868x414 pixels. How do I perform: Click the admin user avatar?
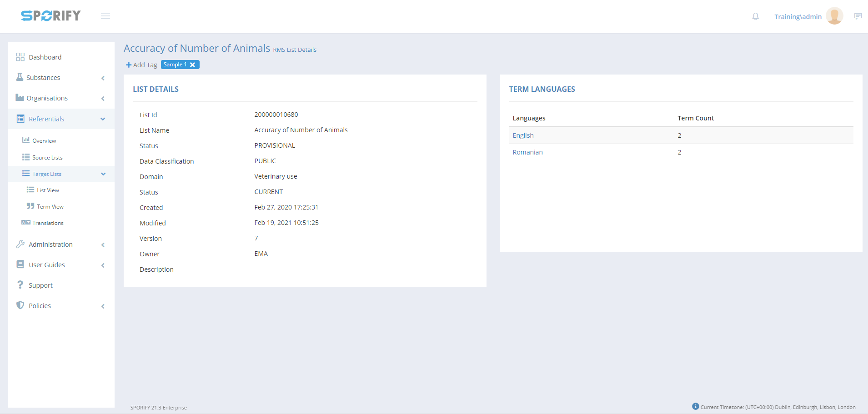click(x=834, y=16)
